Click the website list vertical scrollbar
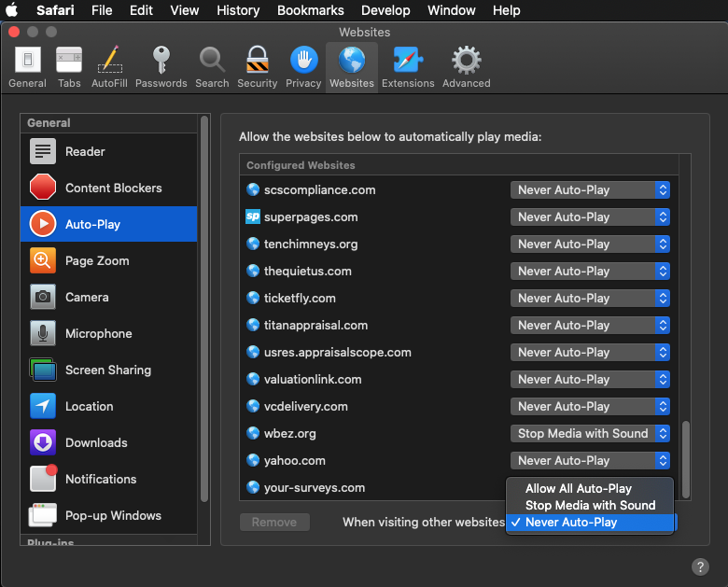Screen dimensions: 728x587 (686, 459)
